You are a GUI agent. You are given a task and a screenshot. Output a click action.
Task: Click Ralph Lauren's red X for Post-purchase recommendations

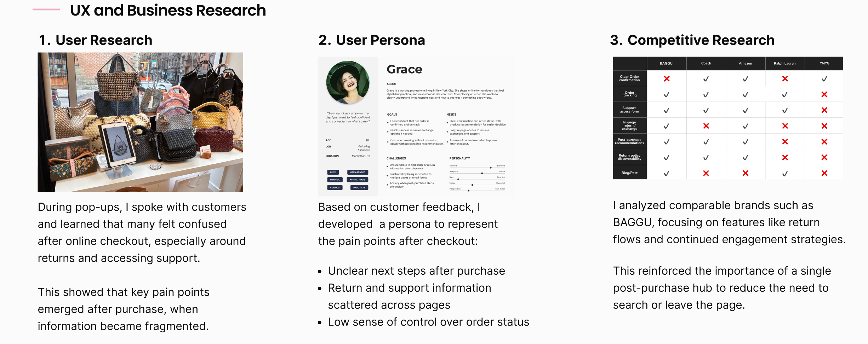coord(785,142)
